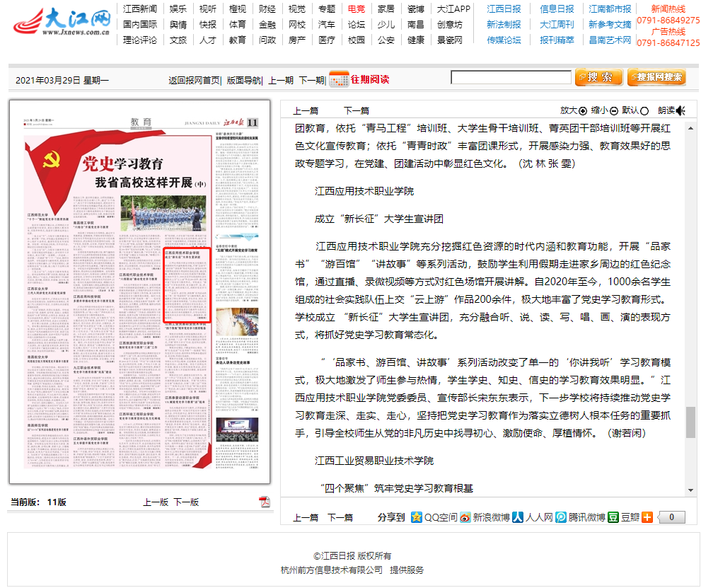The width and height of the screenshot is (701, 588).
Task: Click the 江西应用技术职业学院 heading text
Action: (x=364, y=191)
